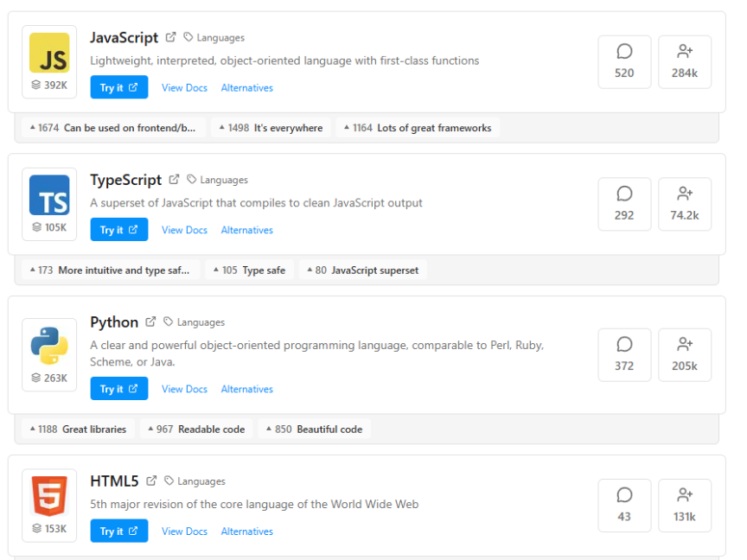The width and height of the screenshot is (747, 560).
Task: Open View Docs for TypeScript
Action: [184, 230]
